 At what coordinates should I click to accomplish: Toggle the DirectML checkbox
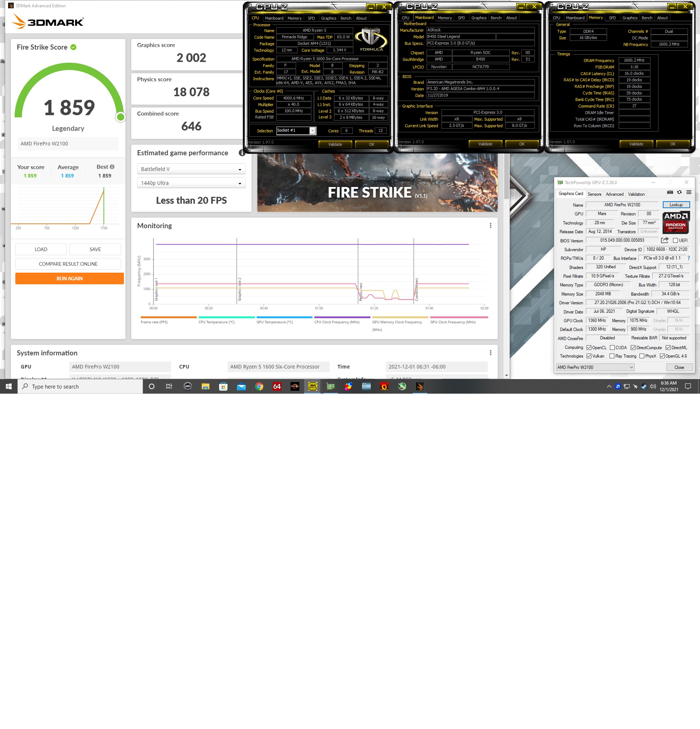pyautogui.click(x=668, y=348)
